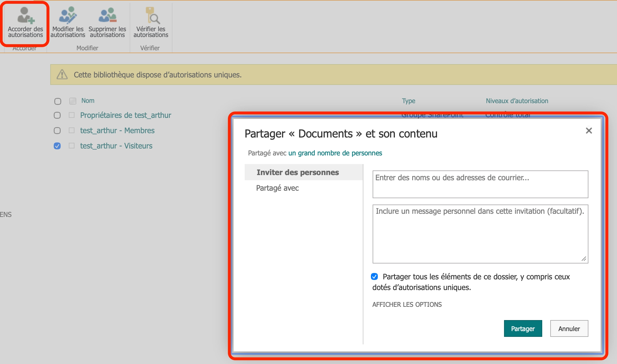Open test_arthur - Visiteurs group link
Viewport: 617px width, 364px height.
pos(116,146)
